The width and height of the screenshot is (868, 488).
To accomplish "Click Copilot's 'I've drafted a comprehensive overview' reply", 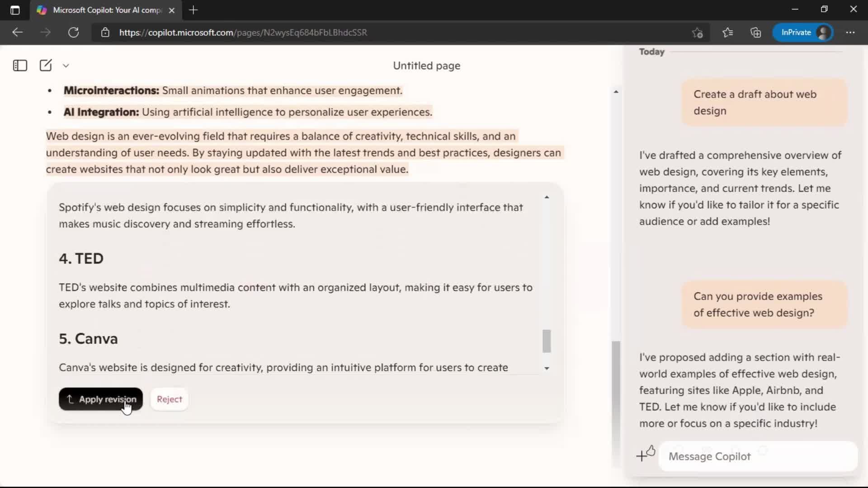I will (740, 188).
